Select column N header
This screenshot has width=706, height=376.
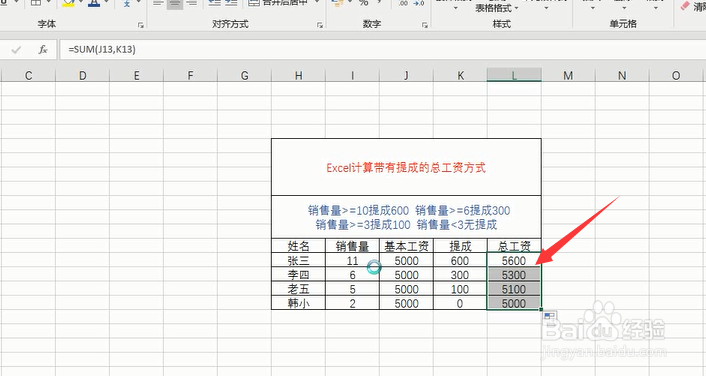(x=622, y=75)
